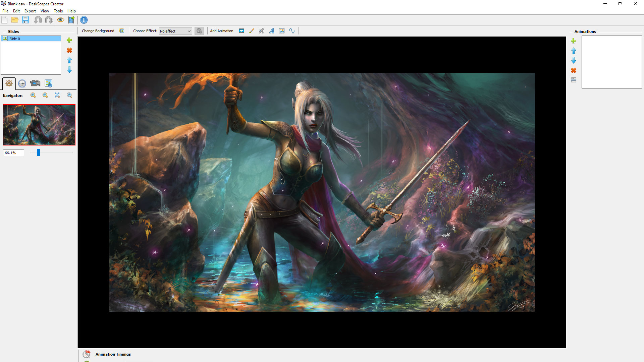The image size is (644, 362).
Task: Open the Tools menu
Action: [x=58, y=11]
